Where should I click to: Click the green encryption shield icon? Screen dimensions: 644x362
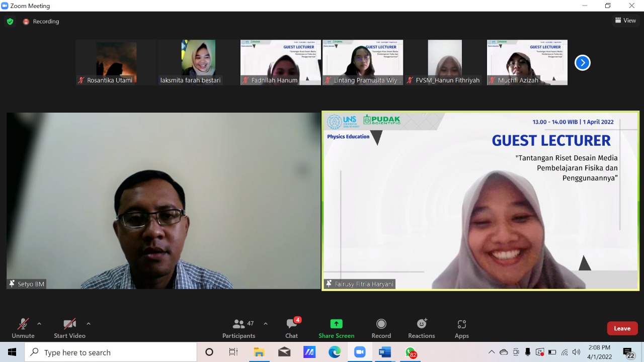tap(10, 22)
